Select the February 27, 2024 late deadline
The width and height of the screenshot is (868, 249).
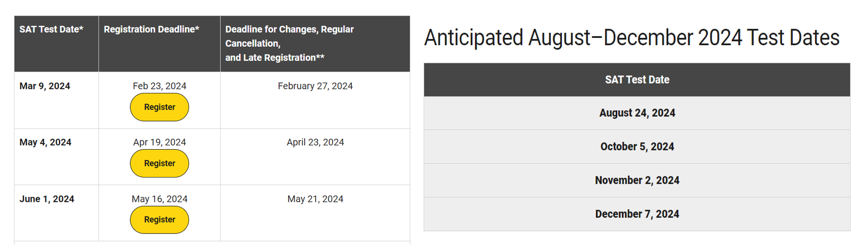pyautogui.click(x=315, y=86)
